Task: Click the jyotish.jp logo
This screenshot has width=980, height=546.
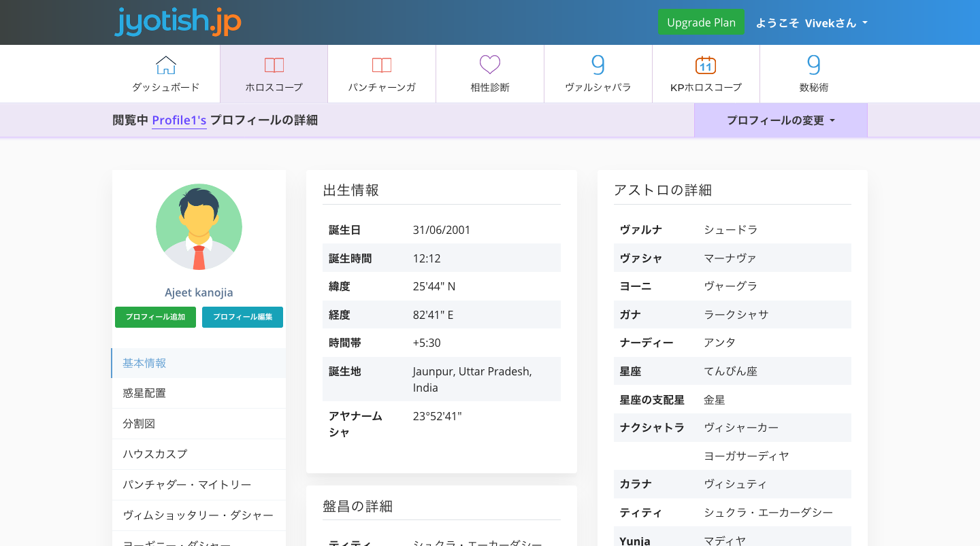Action: coord(178,22)
